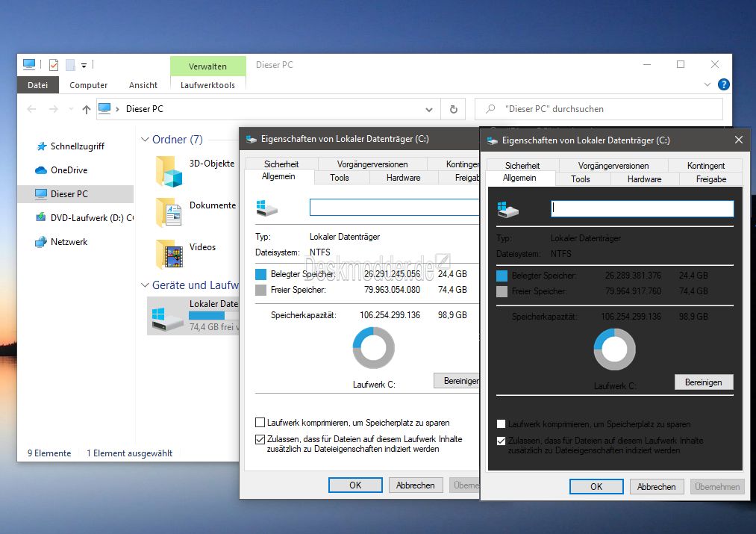The image size is (756, 534).
Task: Switch to the Ansicht ribbon tab
Action: click(143, 85)
